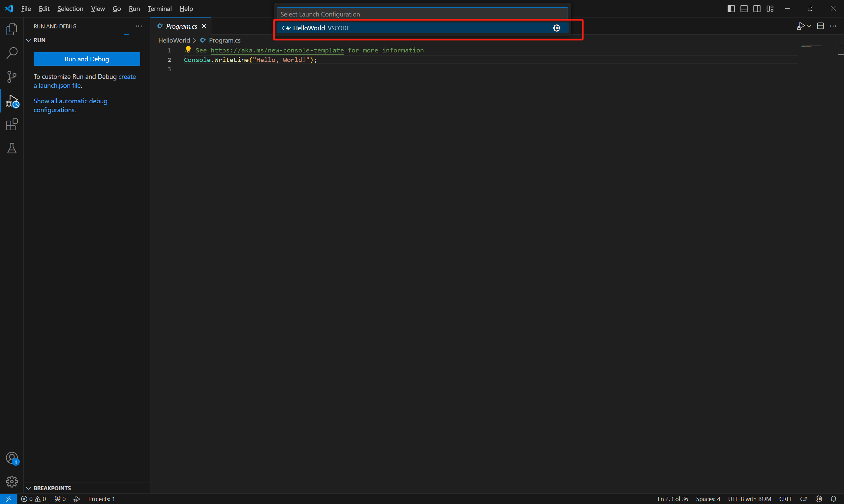The height and width of the screenshot is (504, 844).
Task: Open notifications bell in status bar
Action: point(833,499)
